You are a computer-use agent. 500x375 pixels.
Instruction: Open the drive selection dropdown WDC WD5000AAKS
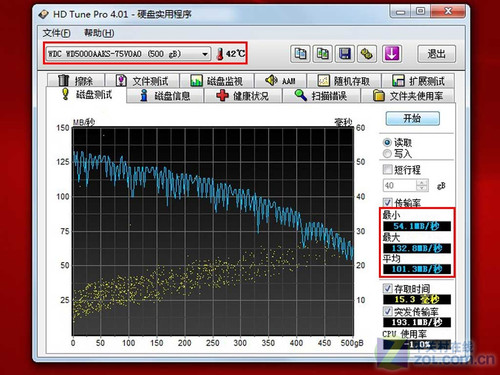click(128, 54)
